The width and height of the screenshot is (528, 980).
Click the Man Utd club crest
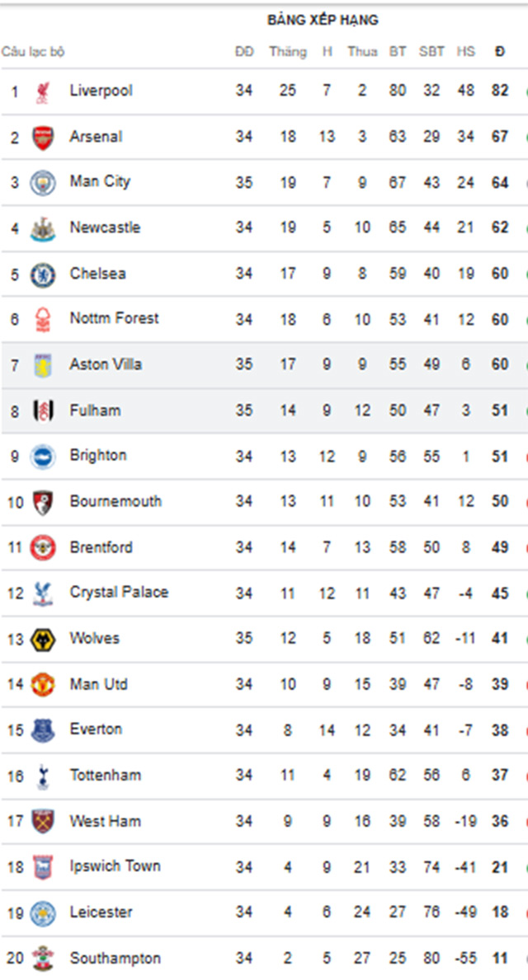43,685
